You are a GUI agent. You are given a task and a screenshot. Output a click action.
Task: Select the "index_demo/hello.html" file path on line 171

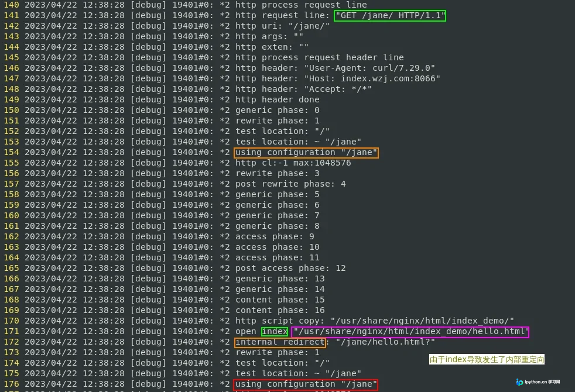tap(410, 332)
